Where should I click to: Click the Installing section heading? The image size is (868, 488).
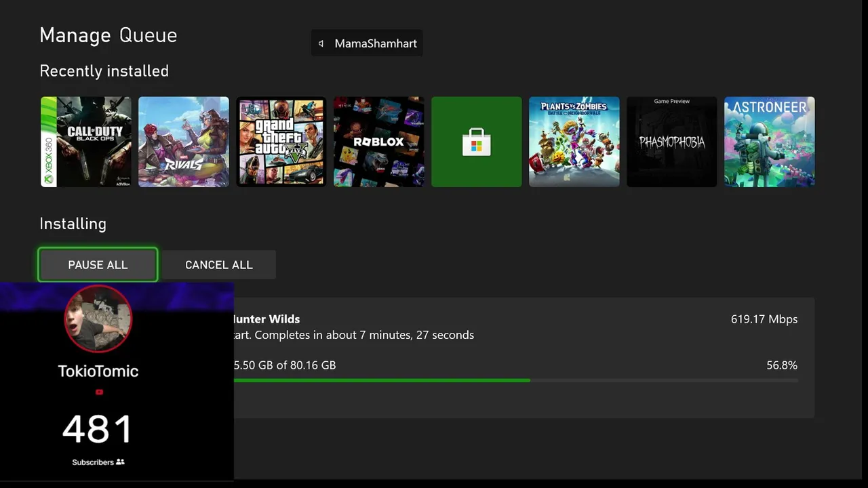click(73, 224)
